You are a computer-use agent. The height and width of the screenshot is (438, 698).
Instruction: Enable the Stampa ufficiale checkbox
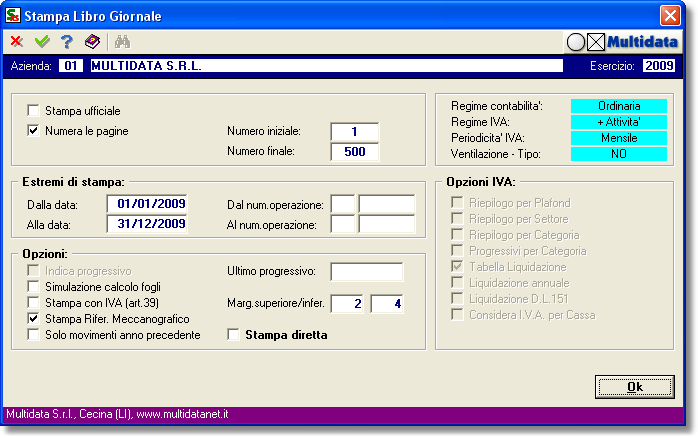[33, 110]
